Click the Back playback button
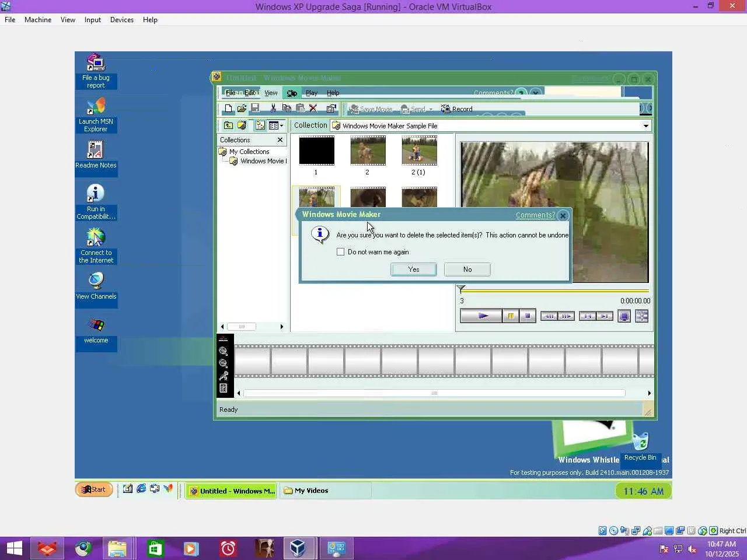 [x=588, y=316]
